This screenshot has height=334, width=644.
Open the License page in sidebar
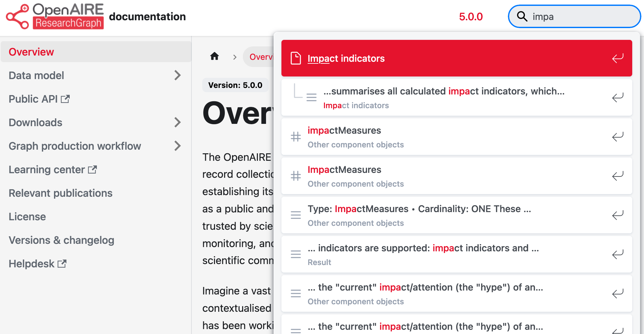(27, 217)
